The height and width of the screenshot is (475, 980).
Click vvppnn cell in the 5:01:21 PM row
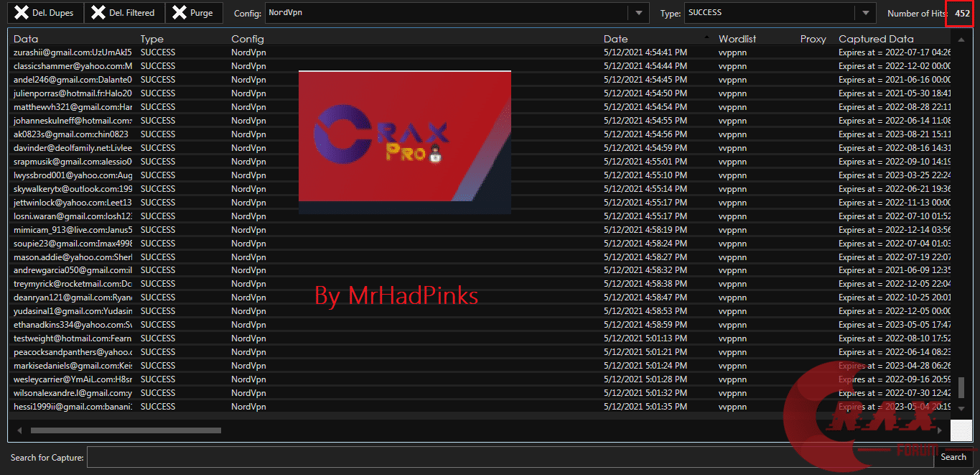tap(734, 352)
